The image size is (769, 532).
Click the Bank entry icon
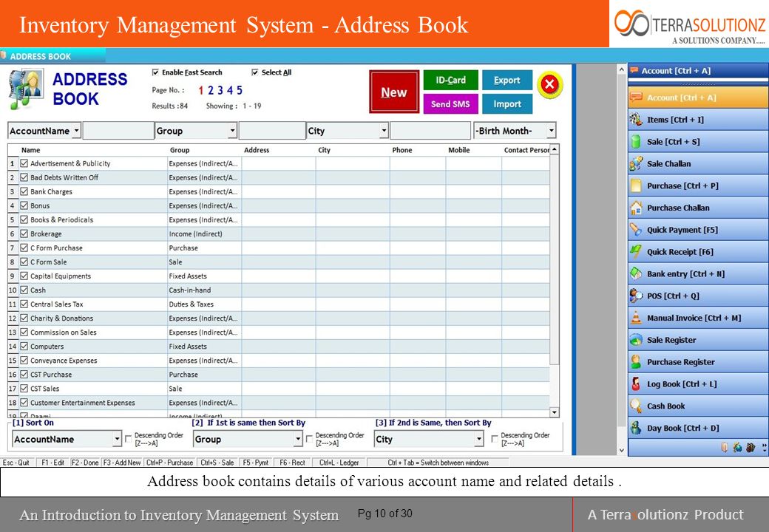coord(636,274)
